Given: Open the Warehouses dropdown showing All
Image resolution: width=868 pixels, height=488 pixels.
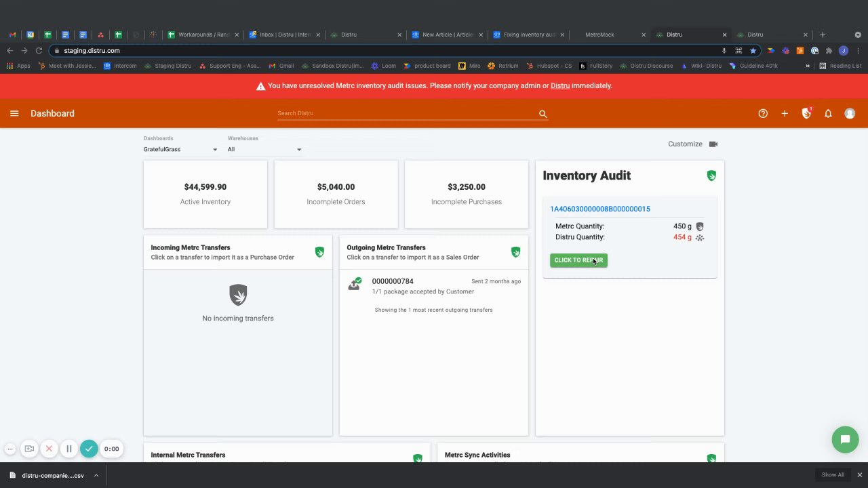Looking at the screenshot, I should click(x=264, y=149).
